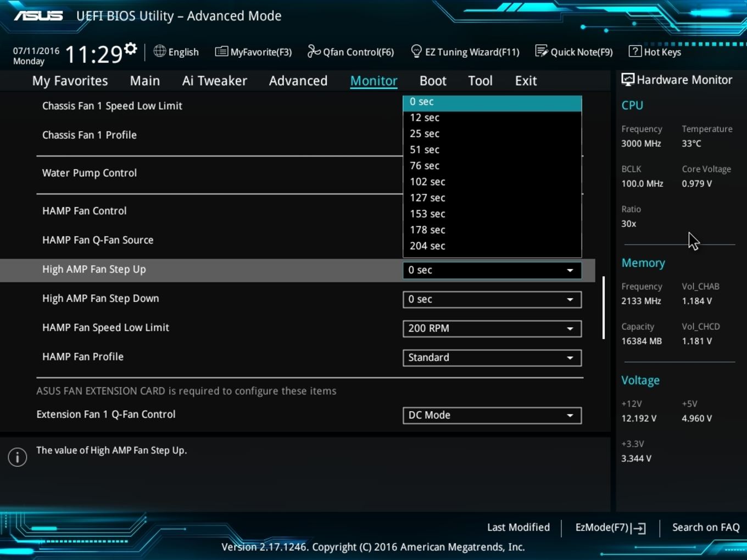Click the Hardware Monitor screen icon
Image resolution: width=747 pixels, height=560 pixels.
click(627, 80)
